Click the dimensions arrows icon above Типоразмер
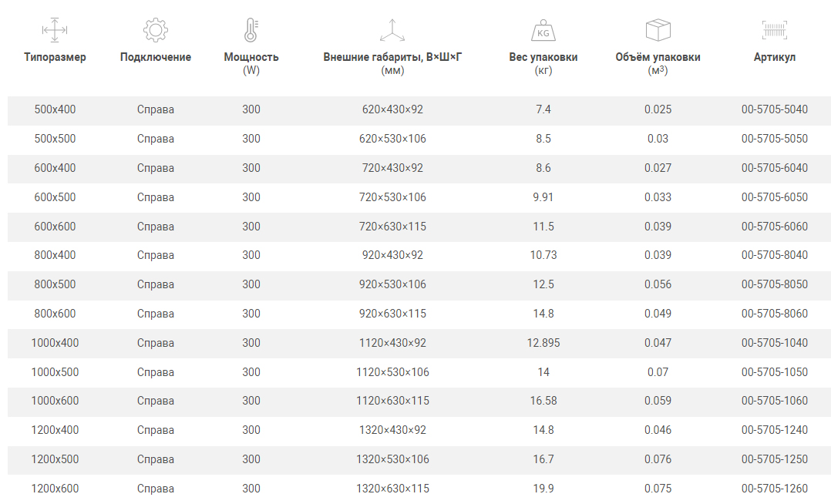 (x=55, y=30)
